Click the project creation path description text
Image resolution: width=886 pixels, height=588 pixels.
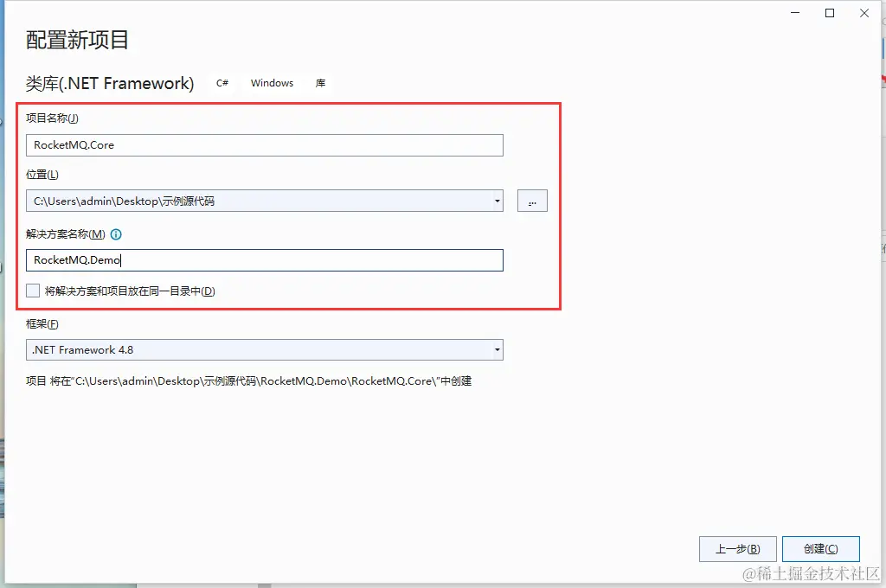[248, 381]
